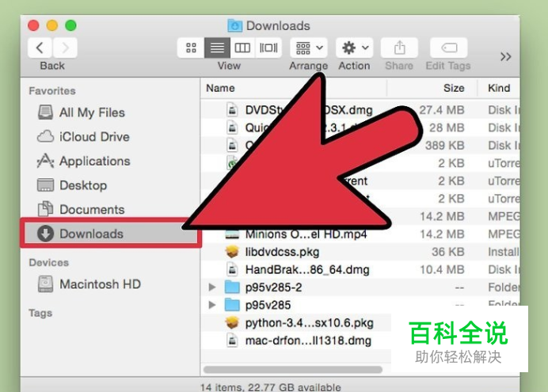548x392 pixels.
Task: Open Applications in sidebar
Action: tap(95, 161)
